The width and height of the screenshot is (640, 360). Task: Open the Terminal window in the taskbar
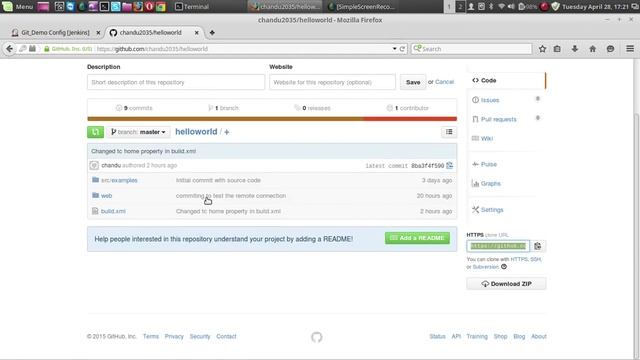tap(192, 7)
